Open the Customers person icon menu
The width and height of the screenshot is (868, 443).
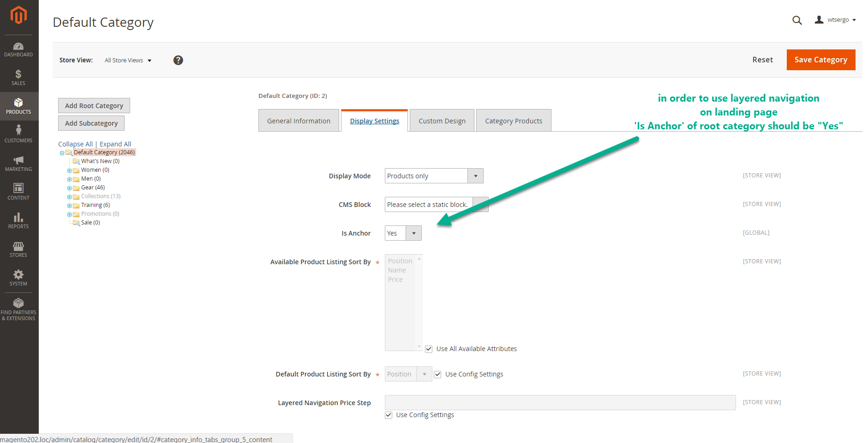click(x=18, y=130)
